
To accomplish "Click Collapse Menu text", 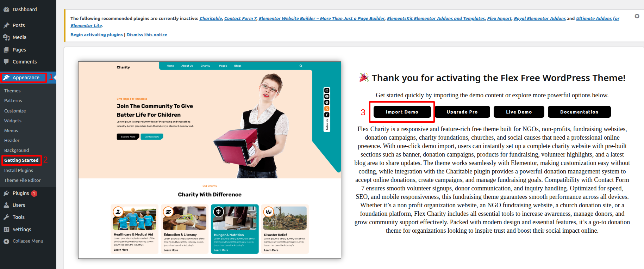I will click(28, 241).
